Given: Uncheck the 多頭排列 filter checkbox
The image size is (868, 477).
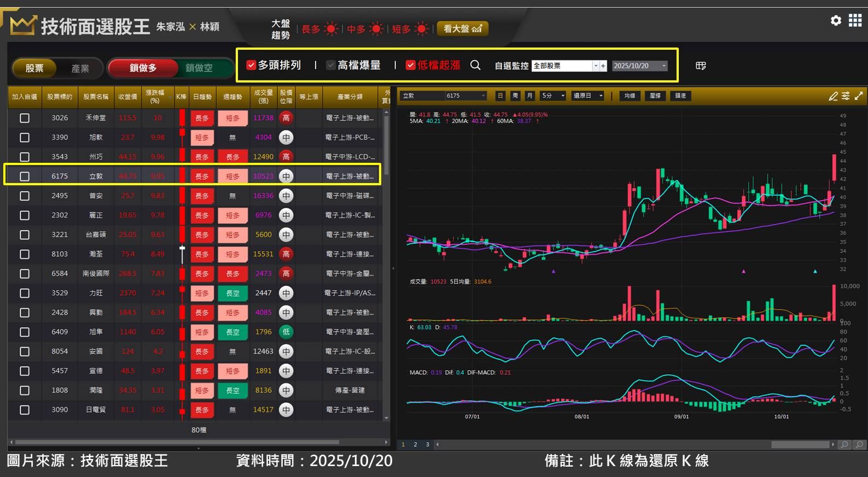Looking at the screenshot, I should pyautogui.click(x=252, y=66).
